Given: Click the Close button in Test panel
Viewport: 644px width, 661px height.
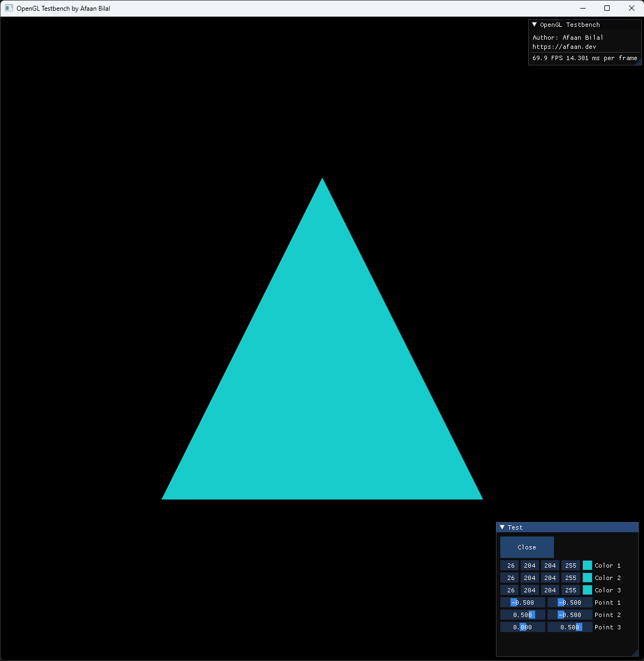Looking at the screenshot, I should pos(527,547).
